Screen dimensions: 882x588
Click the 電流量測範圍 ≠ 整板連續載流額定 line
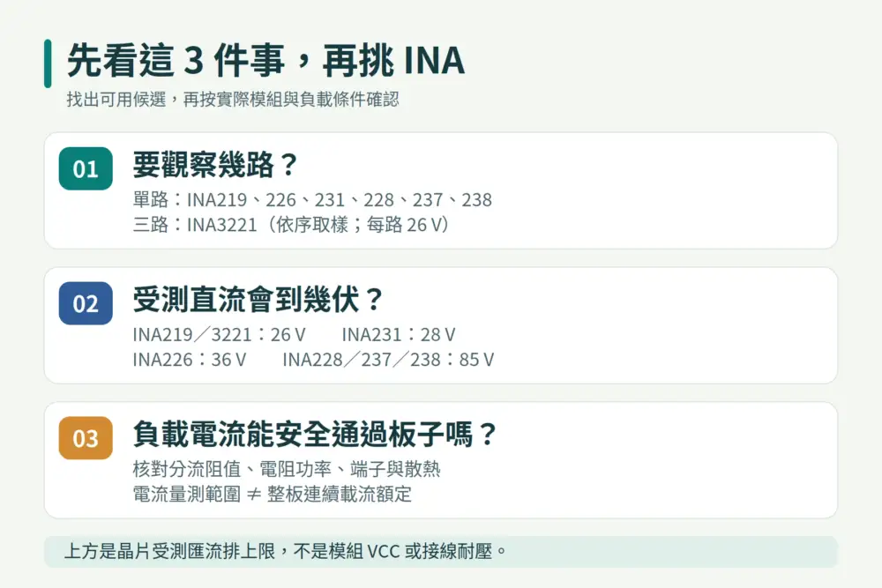pos(273,495)
